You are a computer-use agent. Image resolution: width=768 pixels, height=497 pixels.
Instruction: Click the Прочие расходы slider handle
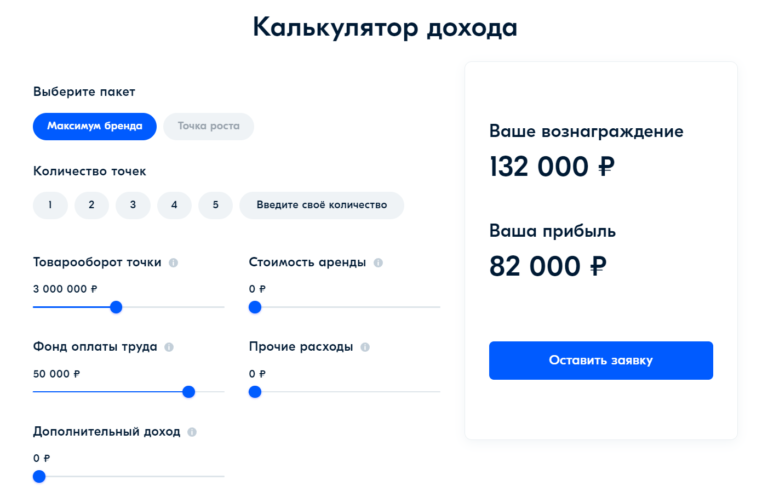pos(255,392)
